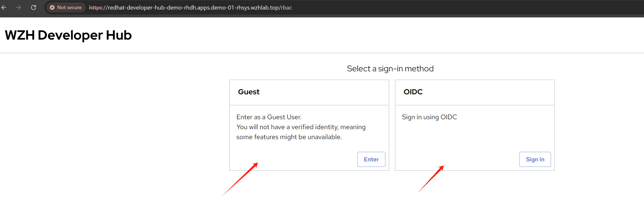Click the browser back arrow
The width and height of the screenshot is (644, 203).
pyautogui.click(x=4, y=7)
